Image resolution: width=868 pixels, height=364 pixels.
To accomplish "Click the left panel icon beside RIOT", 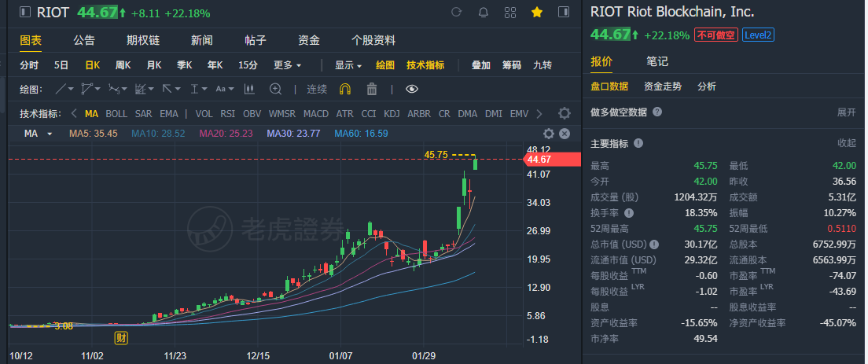I will [x=25, y=12].
